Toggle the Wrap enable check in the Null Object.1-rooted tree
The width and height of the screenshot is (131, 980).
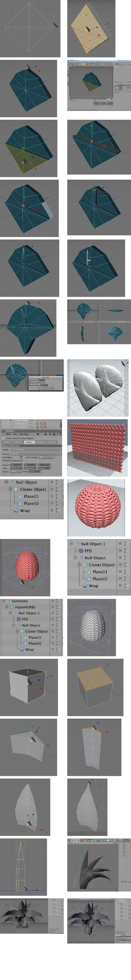[128, 586]
